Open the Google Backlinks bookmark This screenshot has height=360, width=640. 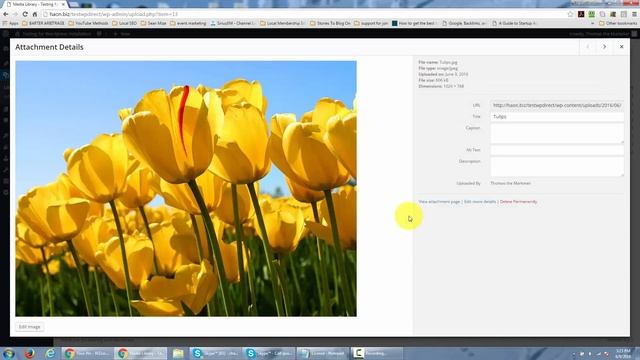click(x=464, y=23)
